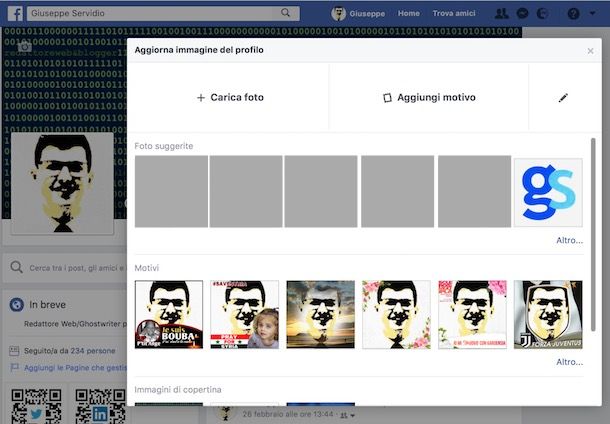Click Seguito/a da 234 persone
The height and width of the screenshot is (424, 610).
point(70,351)
